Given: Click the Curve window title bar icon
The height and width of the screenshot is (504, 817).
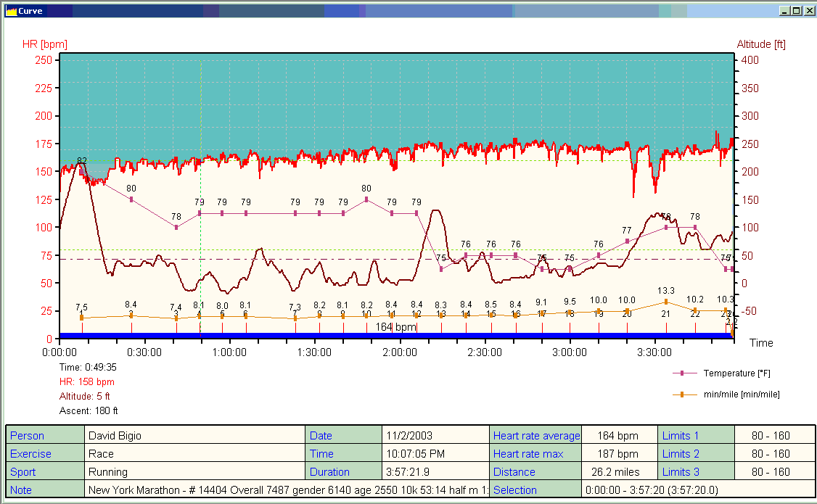Looking at the screenshot, I should [11, 11].
